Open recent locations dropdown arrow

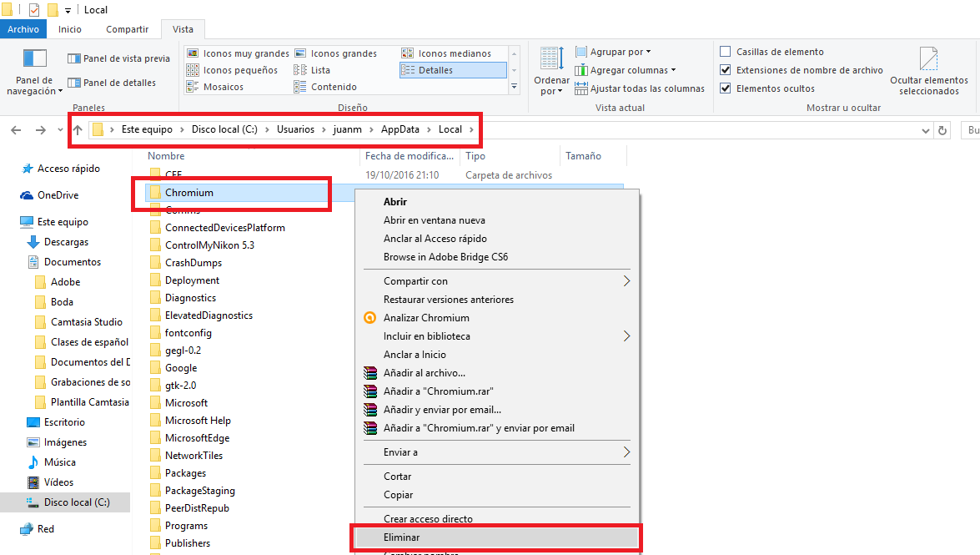tap(60, 130)
